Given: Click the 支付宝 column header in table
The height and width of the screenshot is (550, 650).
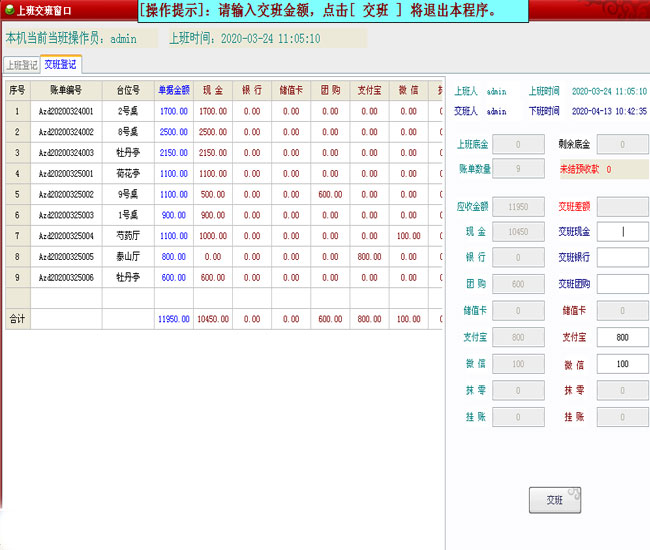Looking at the screenshot, I should click(369, 90).
